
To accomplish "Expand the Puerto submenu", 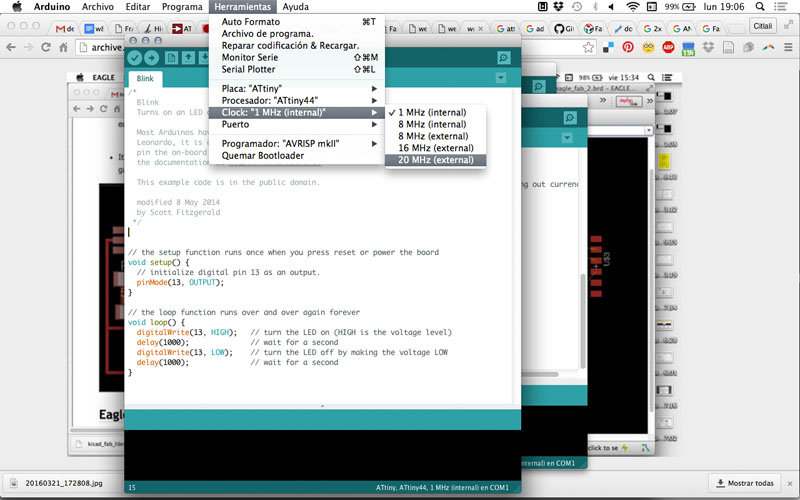I will click(296, 124).
